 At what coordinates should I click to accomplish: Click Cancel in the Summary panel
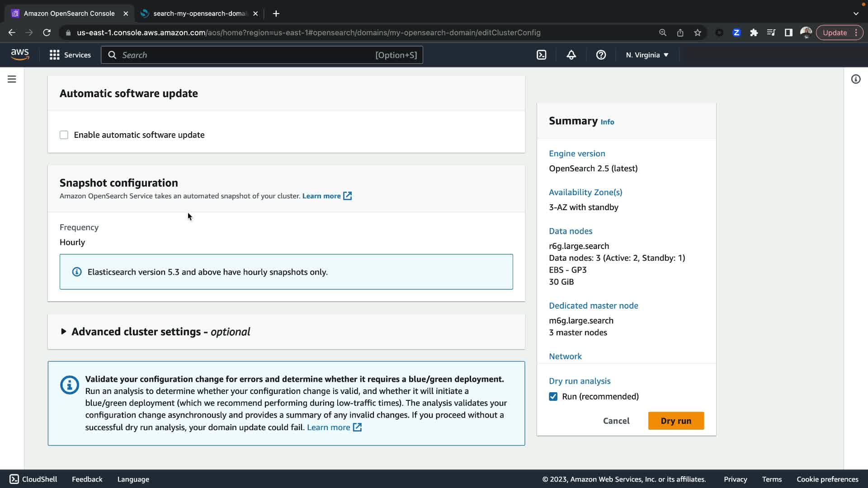tap(616, 421)
